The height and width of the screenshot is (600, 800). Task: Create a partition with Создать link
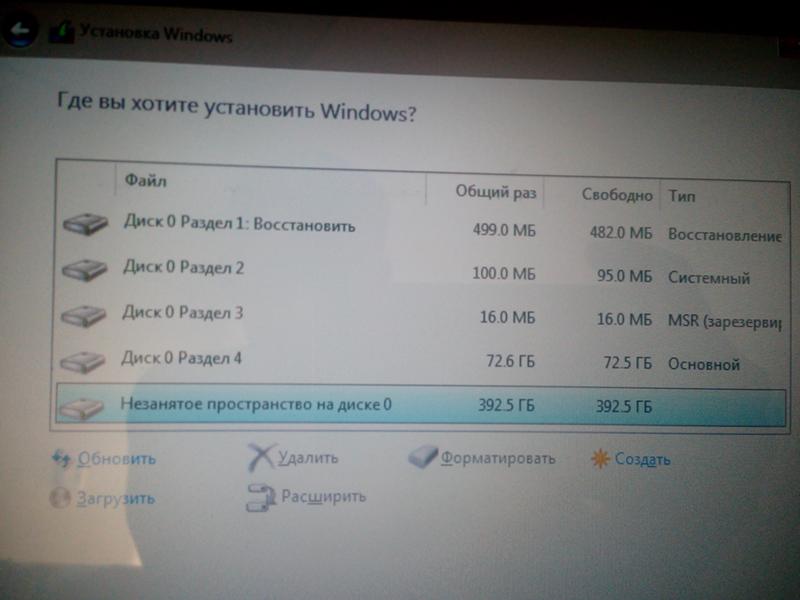click(x=643, y=460)
